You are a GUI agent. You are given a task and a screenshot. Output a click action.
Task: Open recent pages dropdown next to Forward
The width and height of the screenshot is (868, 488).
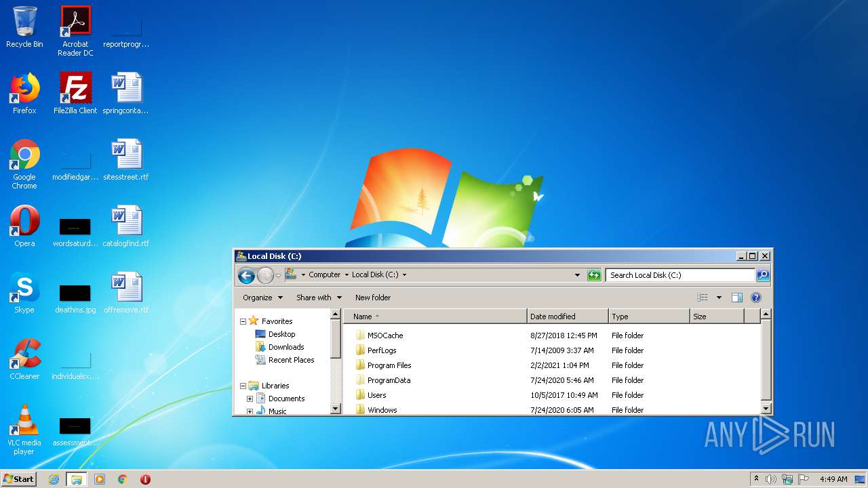point(278,275)
